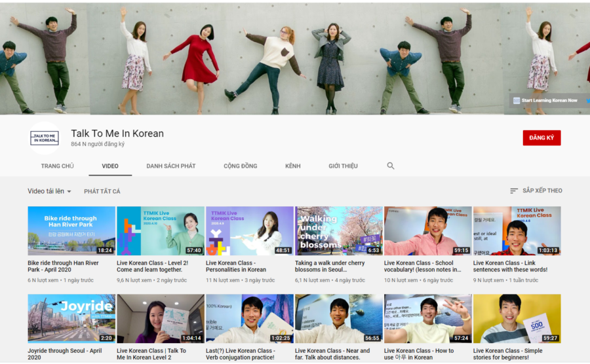Switch to the TRANG CHỦ tab
Screen dimensions: 590x364
tap(57, 166)
